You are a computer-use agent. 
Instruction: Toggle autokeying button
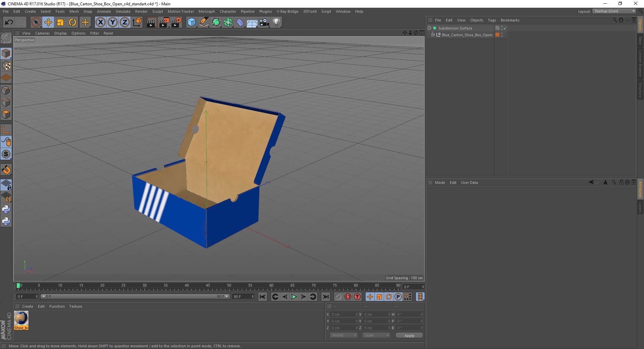(348, 297)
